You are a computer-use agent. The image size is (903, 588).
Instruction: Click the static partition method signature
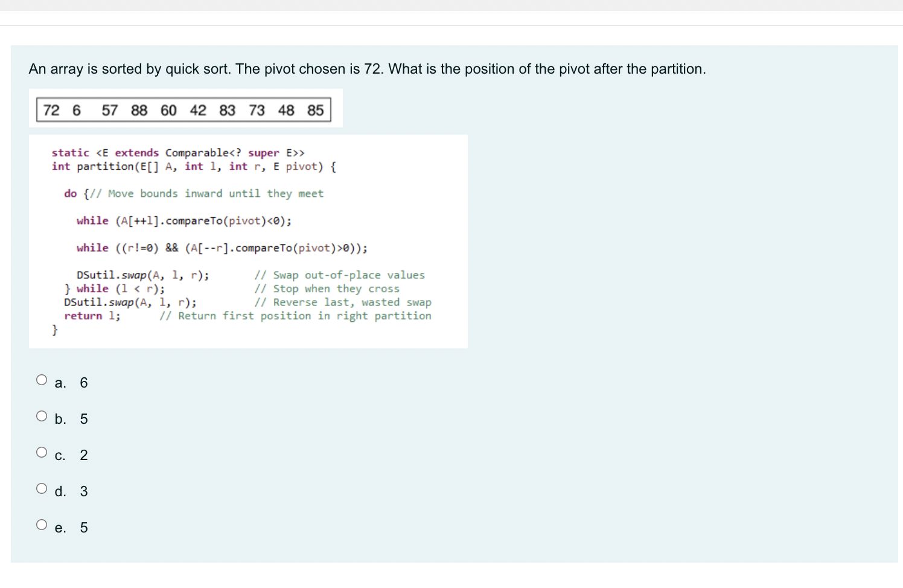[x=178, y=153]
